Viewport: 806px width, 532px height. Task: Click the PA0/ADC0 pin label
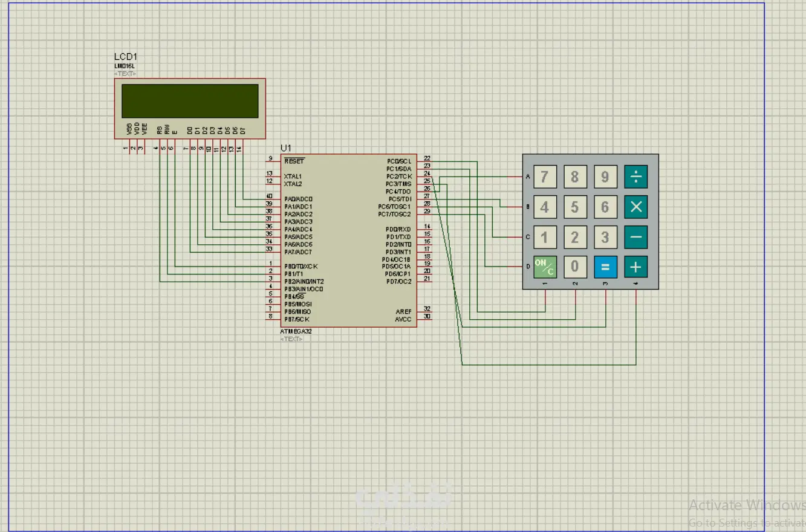coord(298,199)
